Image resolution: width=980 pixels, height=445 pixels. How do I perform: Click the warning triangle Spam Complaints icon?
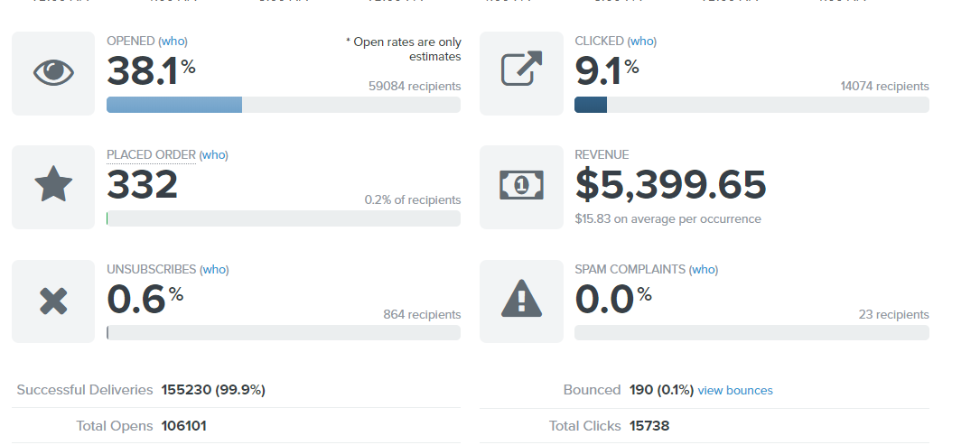521,301
